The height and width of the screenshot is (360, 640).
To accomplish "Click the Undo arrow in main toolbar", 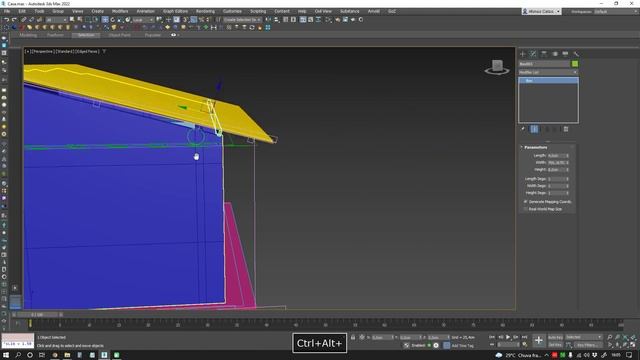I will [6, 20].
